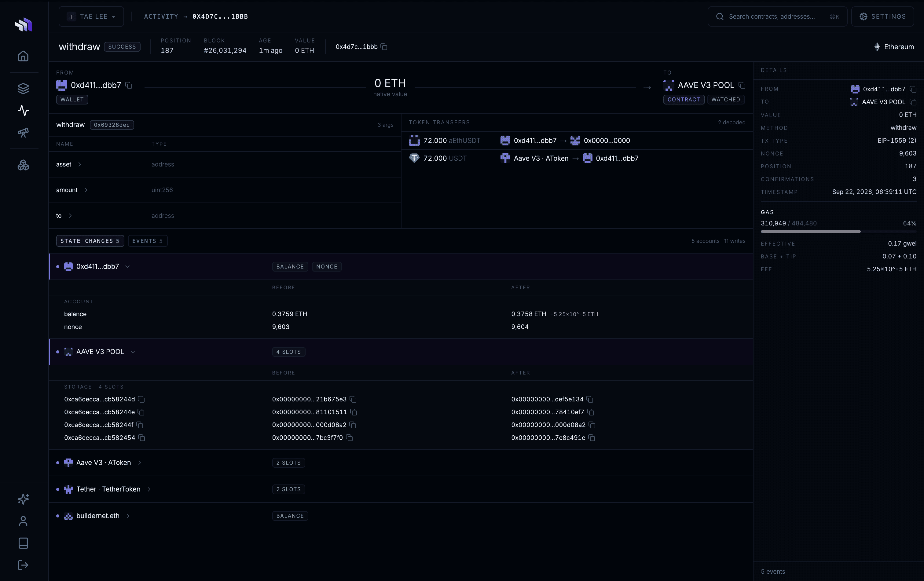924x581 pixels.
Task: Expand the Aave V3 · AToken state changes
Action: pos(140,463)
